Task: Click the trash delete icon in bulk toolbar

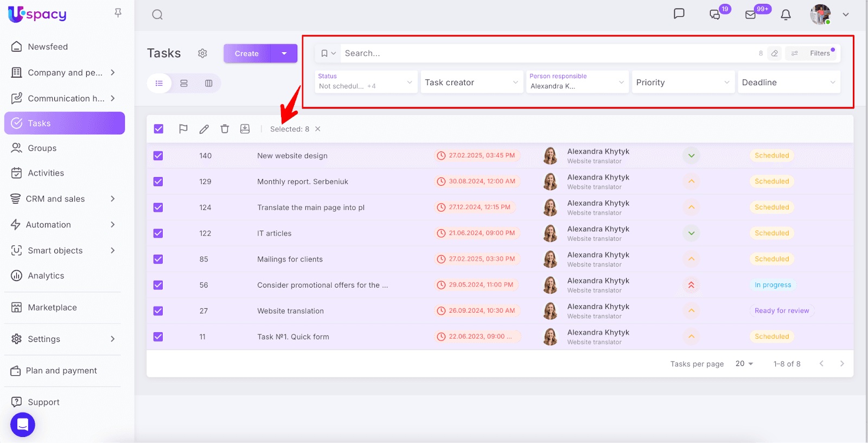Action: click(x=225, y=129)
